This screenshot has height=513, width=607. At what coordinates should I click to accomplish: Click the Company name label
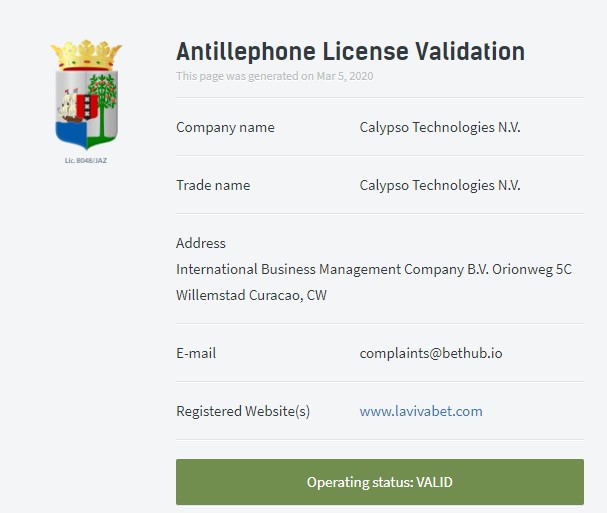point(225,127)
